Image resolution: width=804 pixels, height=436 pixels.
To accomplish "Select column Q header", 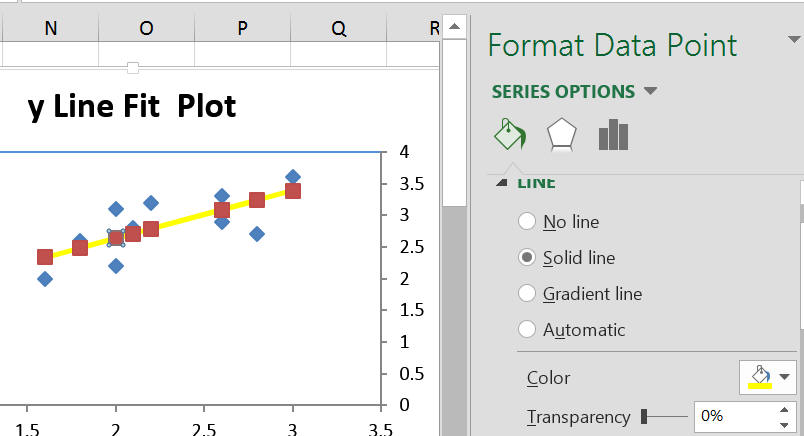I will 338,28.
